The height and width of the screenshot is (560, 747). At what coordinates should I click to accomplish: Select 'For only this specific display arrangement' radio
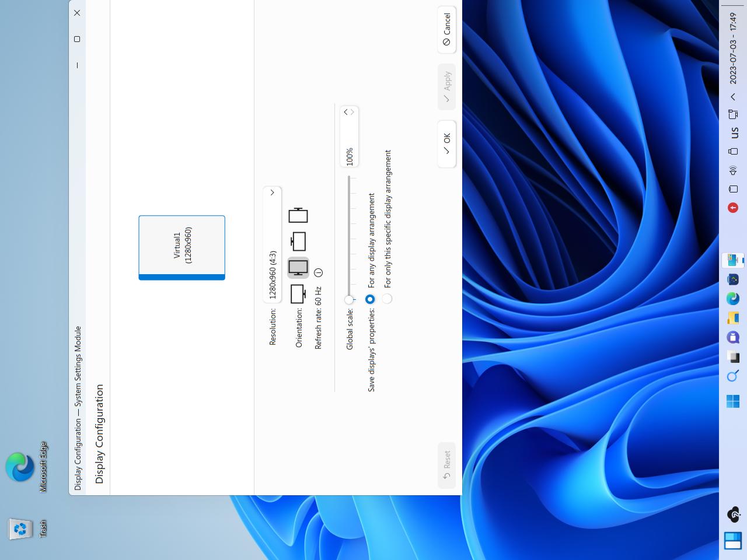click(x=387, y=299)
